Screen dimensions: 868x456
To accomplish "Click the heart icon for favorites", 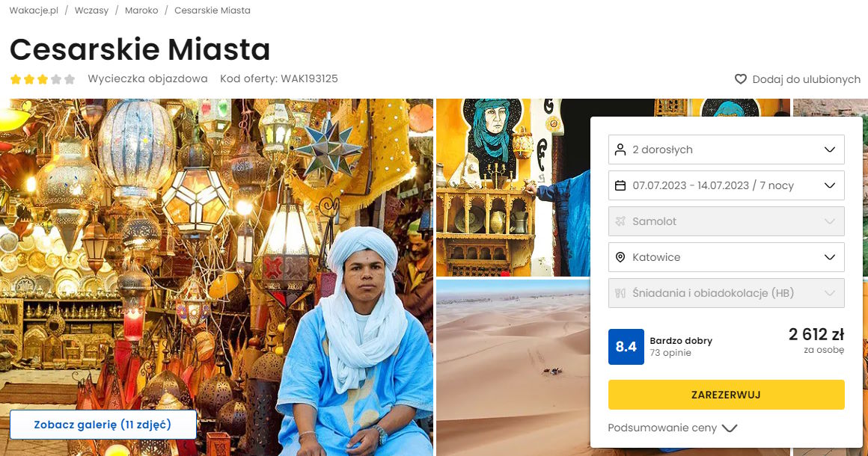I will [x=741, y=79].
